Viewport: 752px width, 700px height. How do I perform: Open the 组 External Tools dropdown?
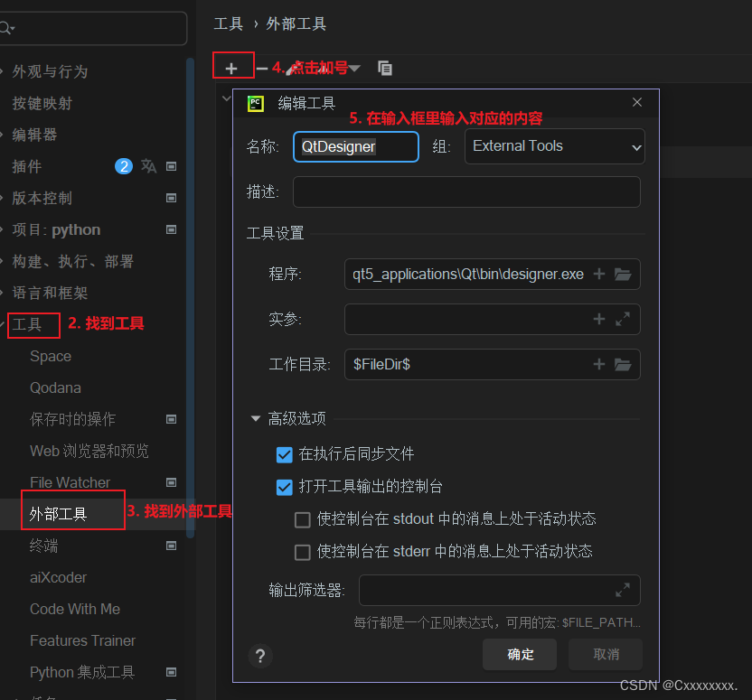(x=554, y=146)
